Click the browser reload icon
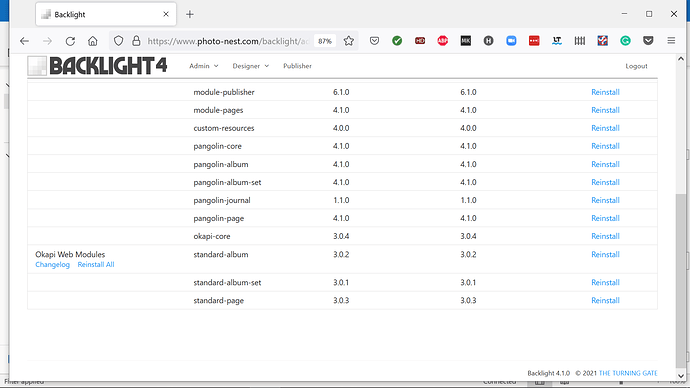This screenshot has width=690, height=388. point(70,41)
